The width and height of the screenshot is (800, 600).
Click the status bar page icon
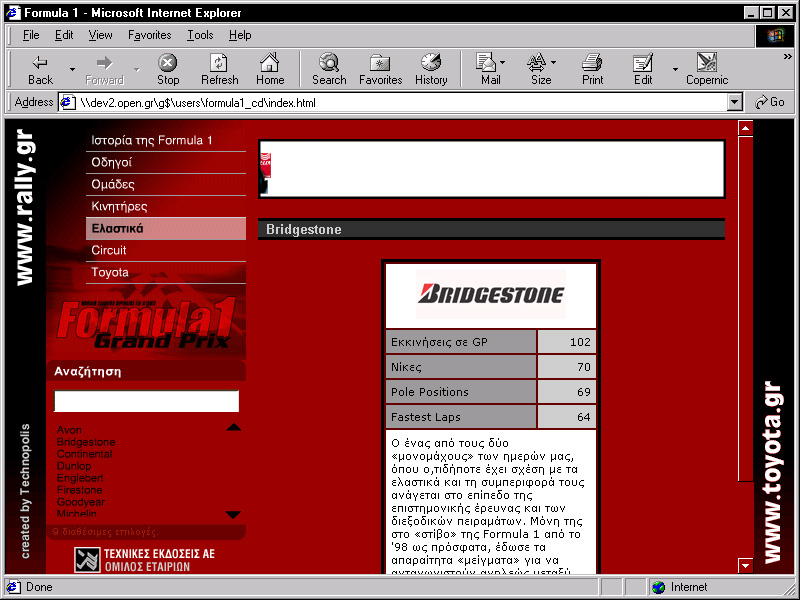(14, 587)
